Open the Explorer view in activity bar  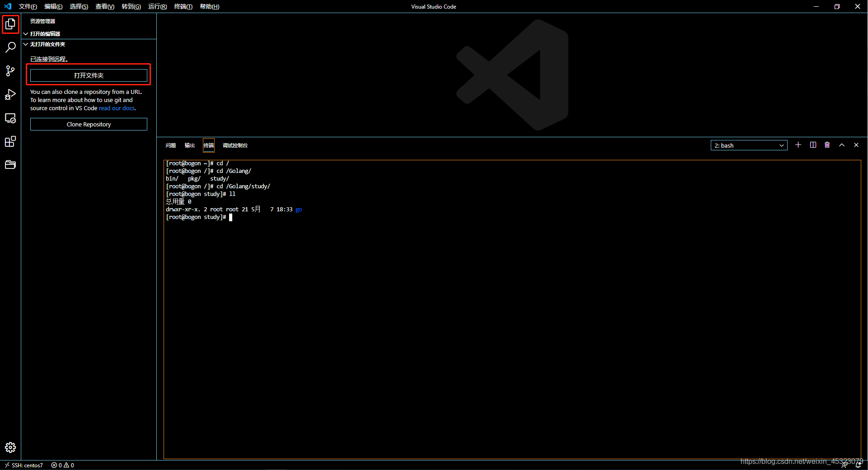tap(10, 24)
